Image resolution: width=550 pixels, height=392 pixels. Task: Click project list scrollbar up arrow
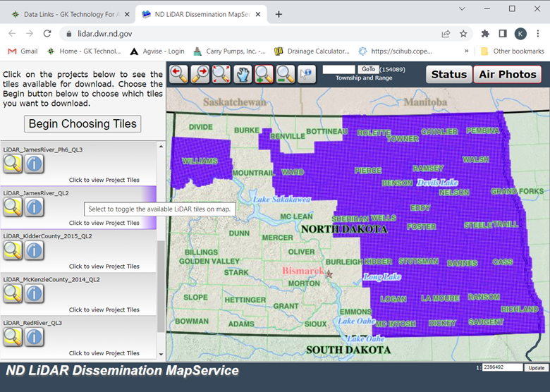[161, 146]
